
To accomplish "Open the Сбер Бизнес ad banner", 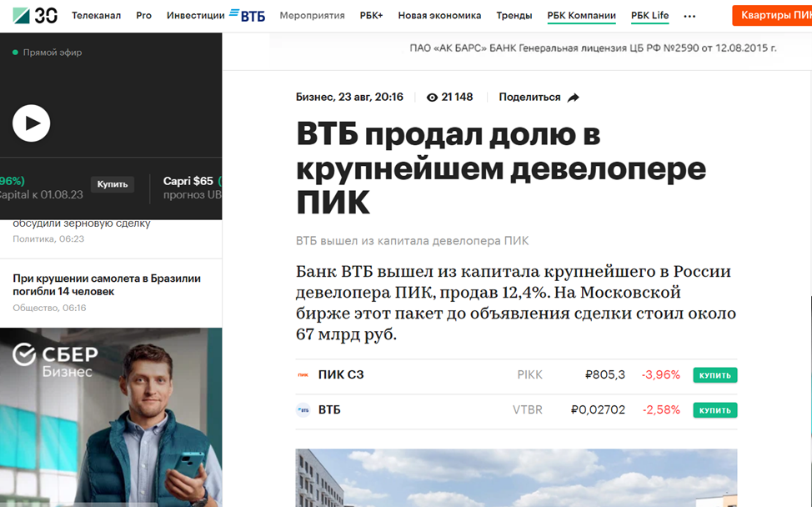I will [x=111, y=418].
